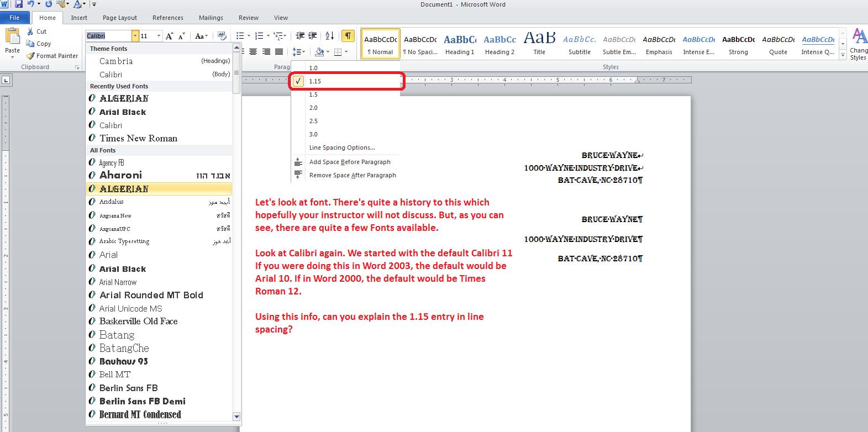Click the Decrease Indent icon
This screenshot has height=432, width=868.
(x=301, y=36)
